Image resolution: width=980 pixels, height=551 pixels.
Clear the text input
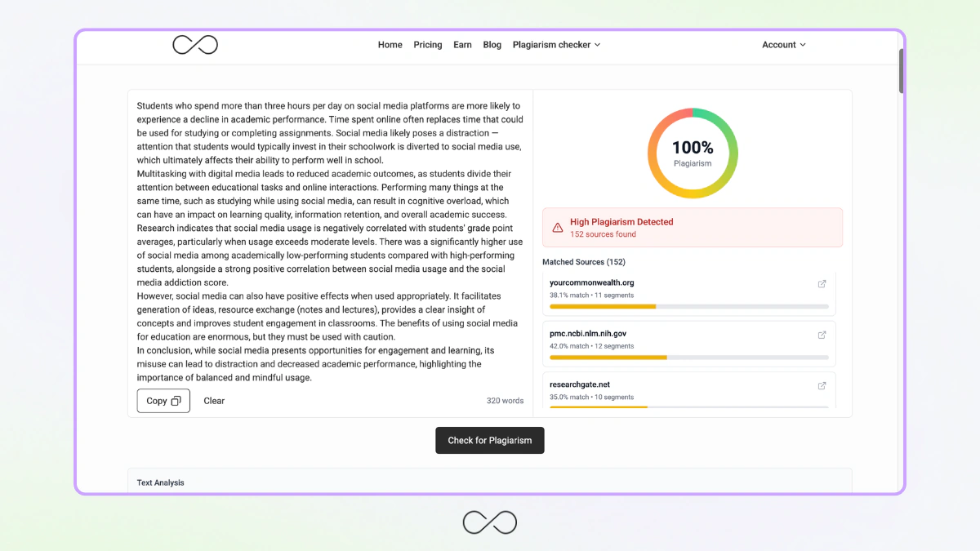(x=214, y=401)
